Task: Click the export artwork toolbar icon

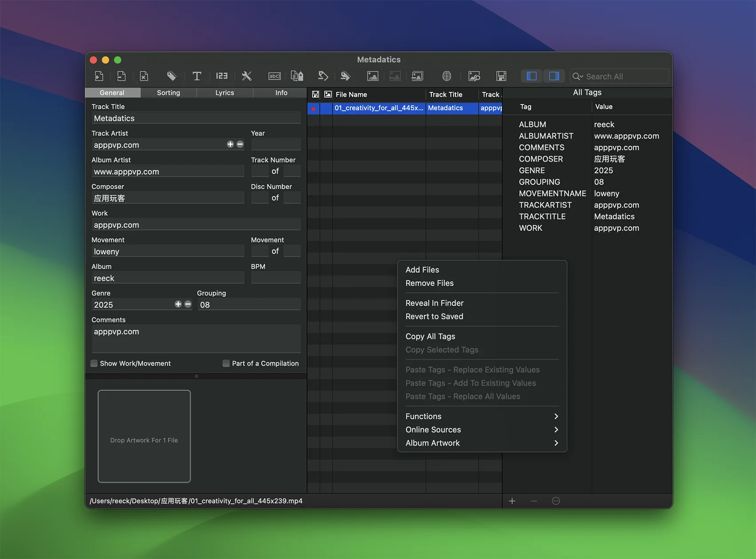Action: [x=417, y=76]
